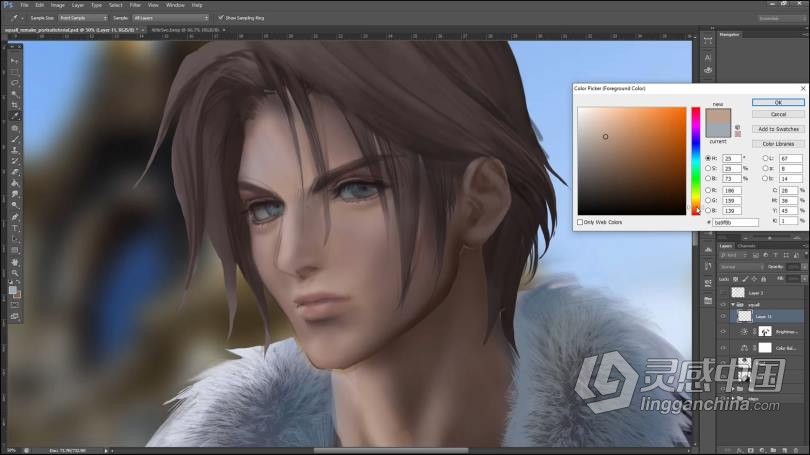Collapse the squall layer group
The height and width of the screenshot is (455, 810).
tap(733, 305)
